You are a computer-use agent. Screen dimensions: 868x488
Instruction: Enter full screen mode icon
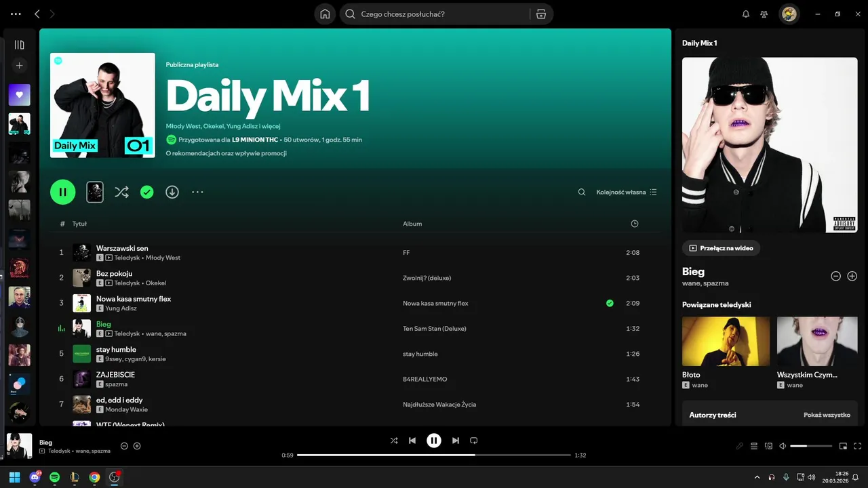(x=858, y=446)
